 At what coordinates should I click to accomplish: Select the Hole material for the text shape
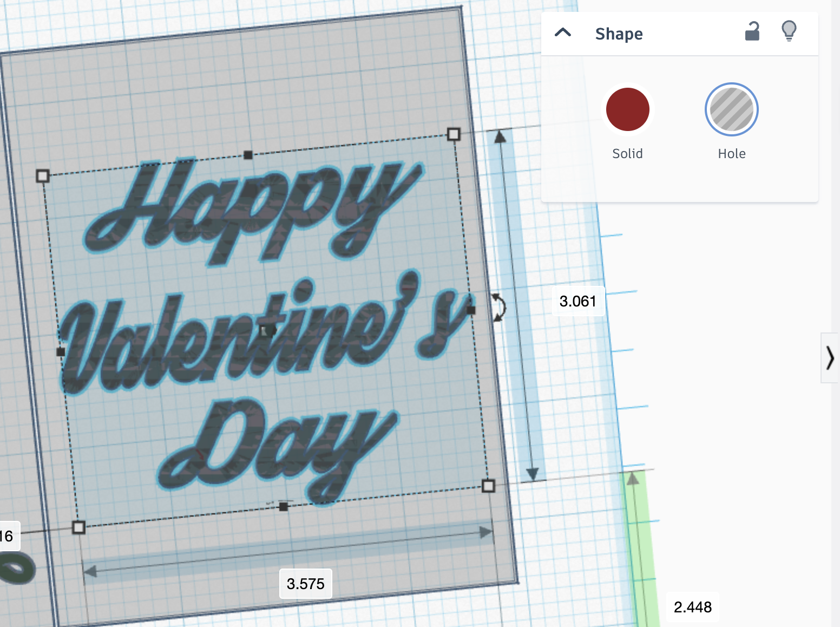pyautogui.click(x=732, y=109)
